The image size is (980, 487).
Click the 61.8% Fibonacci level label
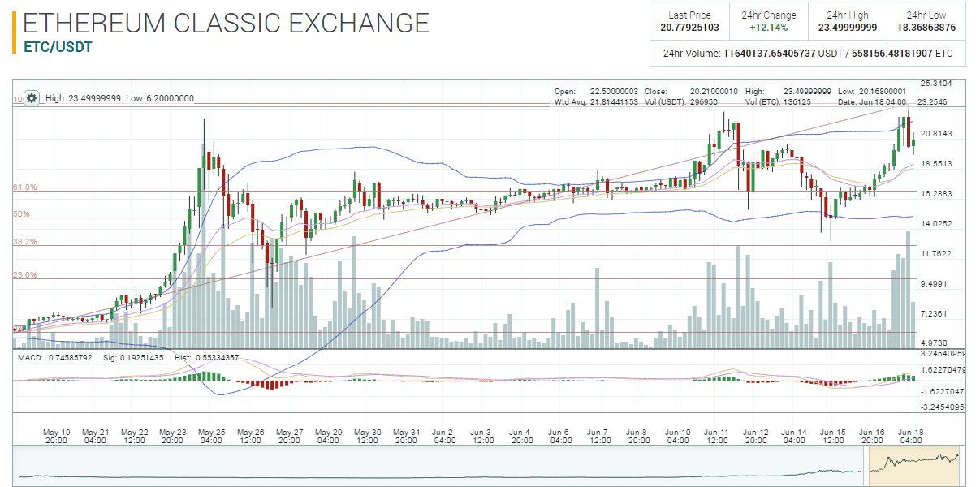point(25,187)
